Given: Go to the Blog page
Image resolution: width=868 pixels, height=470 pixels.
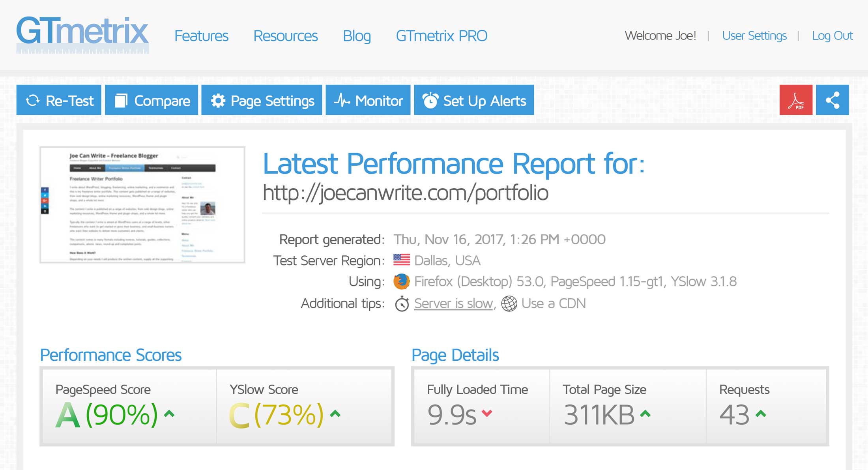Looking at the screenshot, I should click(357, 36).
